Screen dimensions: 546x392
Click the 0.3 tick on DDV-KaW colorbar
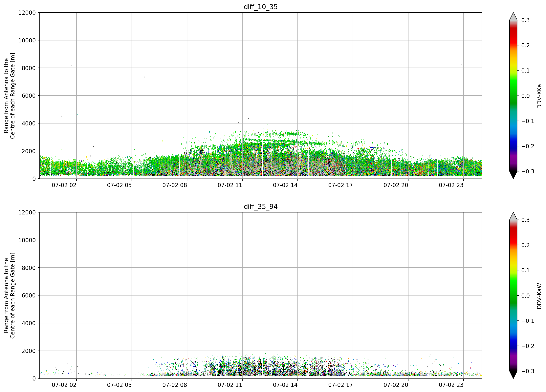[x=526, y=220]
